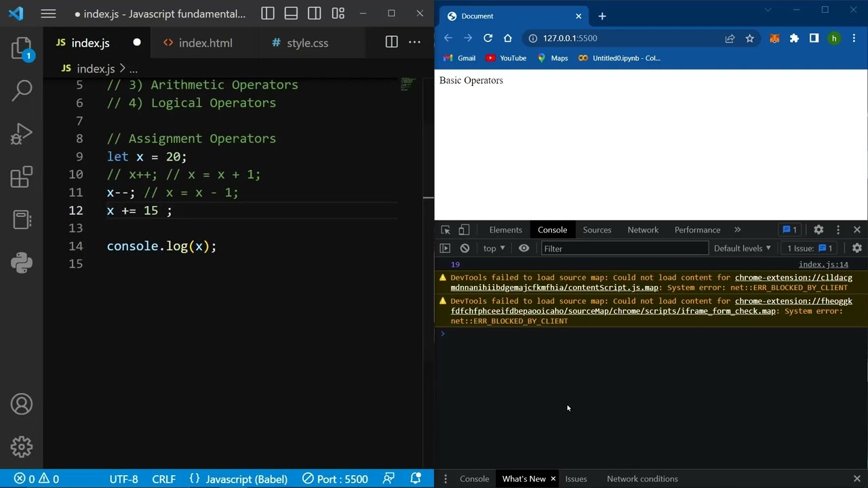The height and width of the screenshot is (488, 868).
Task: Go to the Chrome home page
Action: 507,38
